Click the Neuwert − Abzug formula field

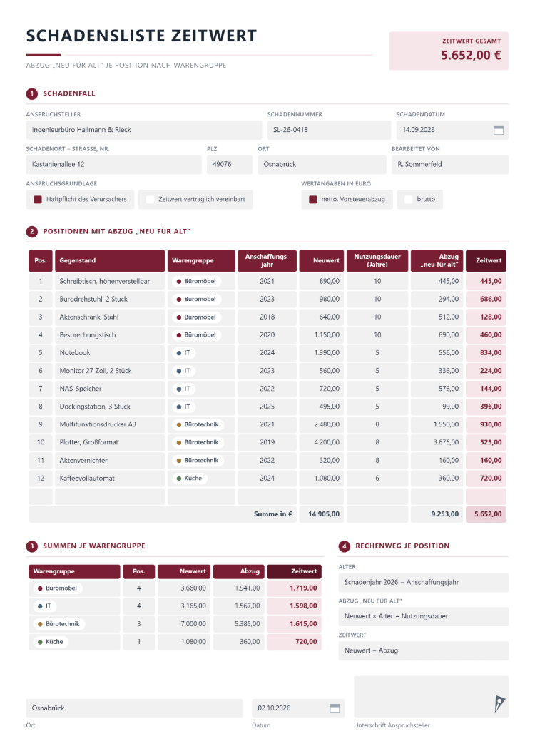[x=424, y=651]
